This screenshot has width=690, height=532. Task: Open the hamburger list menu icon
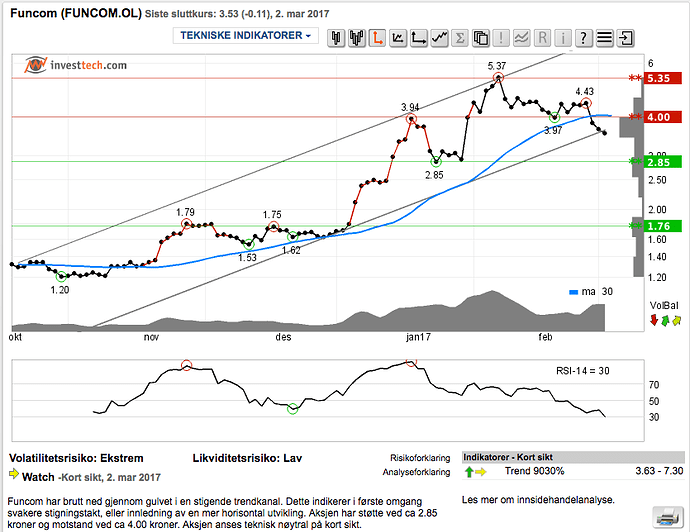[x=604, y=38]
